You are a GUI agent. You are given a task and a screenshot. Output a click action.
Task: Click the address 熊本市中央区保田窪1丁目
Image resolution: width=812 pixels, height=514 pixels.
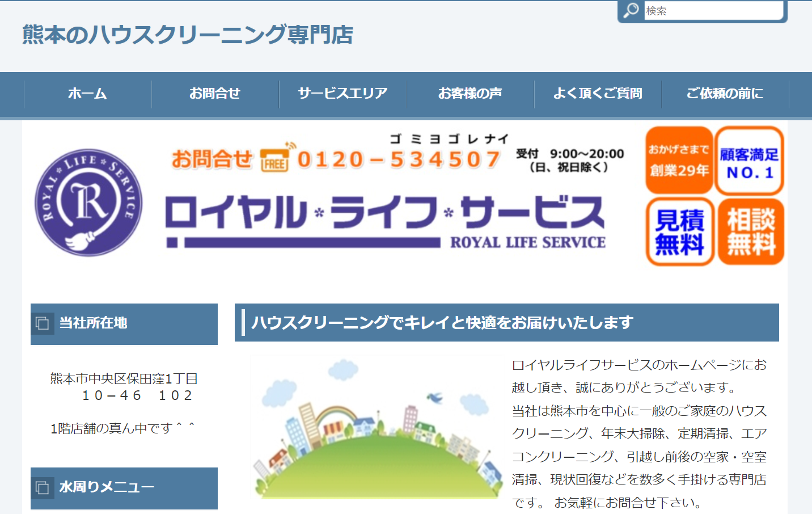(124, 378)
